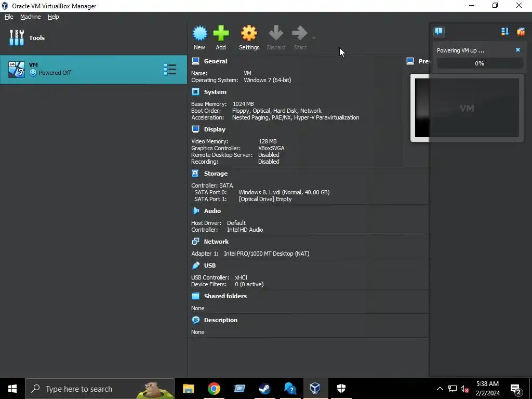Open machine Settings gear icon
The height and width of the screenshot is (399, 532).
pyautogui.click(x=249, y=33)
